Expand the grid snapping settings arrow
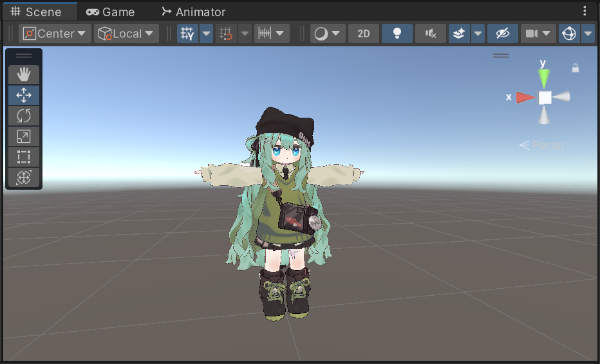 (245, 33)
